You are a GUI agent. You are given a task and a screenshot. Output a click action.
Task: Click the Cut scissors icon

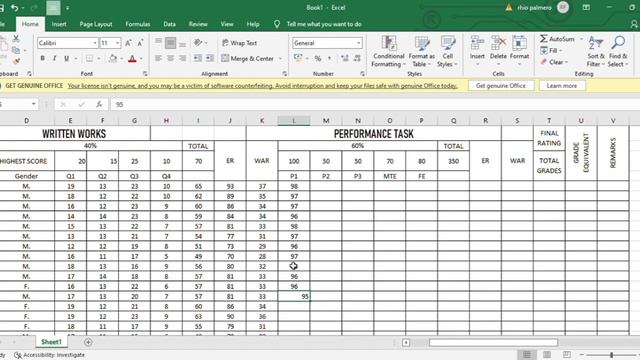pos(16,38)
